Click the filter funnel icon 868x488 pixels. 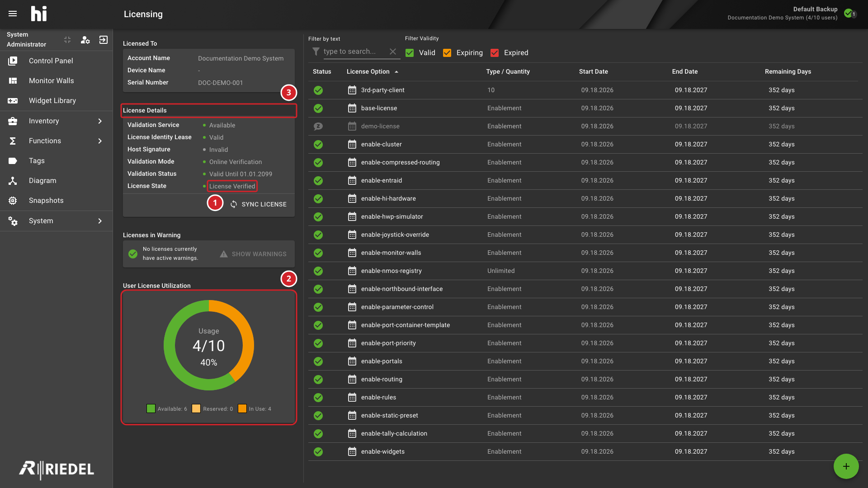point(316,52)
